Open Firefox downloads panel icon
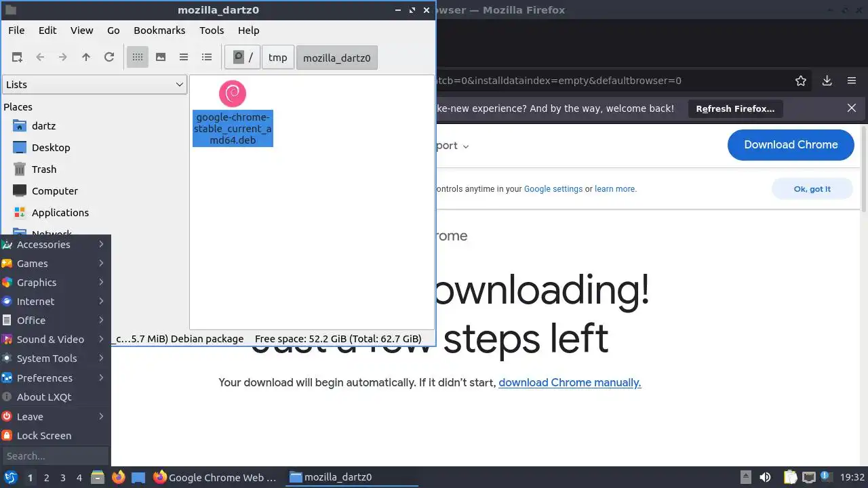This screenshot has width=868, height=488. point(827,81)
